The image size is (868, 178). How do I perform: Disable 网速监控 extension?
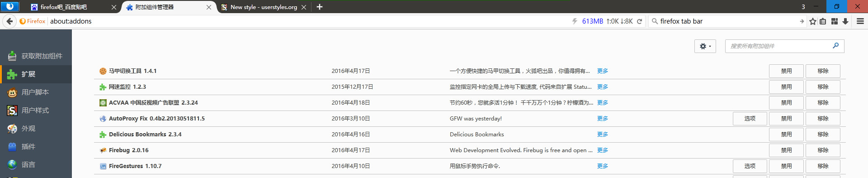point(786,87)
